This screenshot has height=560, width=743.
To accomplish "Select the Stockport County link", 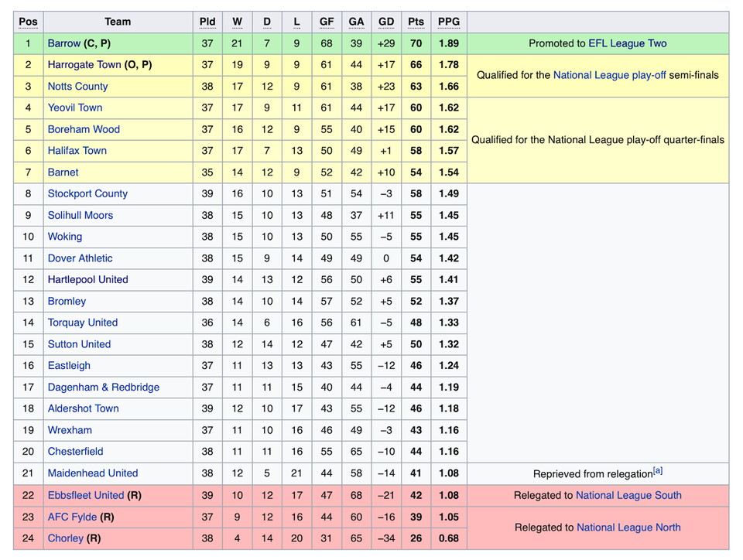I will pyautogui.click(x=87, y=193).
